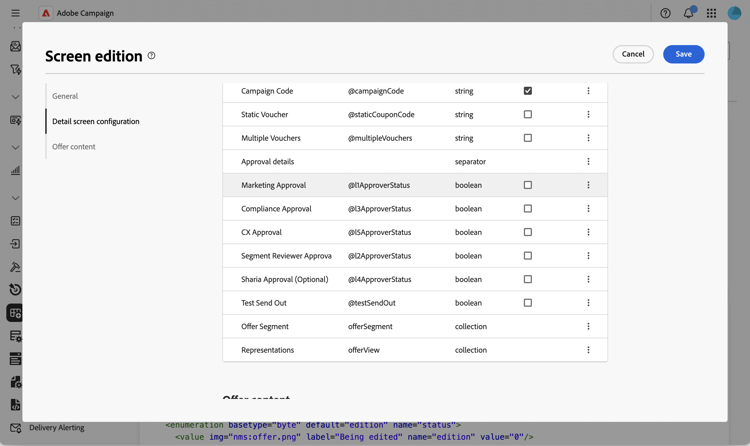Select the @l1ApproverStatus attribute text
Screen dimensions: 750x446
(379, 185)
